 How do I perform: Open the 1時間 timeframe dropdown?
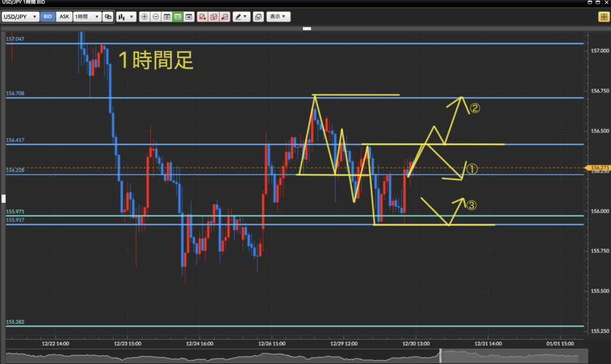tap(87, 17)
